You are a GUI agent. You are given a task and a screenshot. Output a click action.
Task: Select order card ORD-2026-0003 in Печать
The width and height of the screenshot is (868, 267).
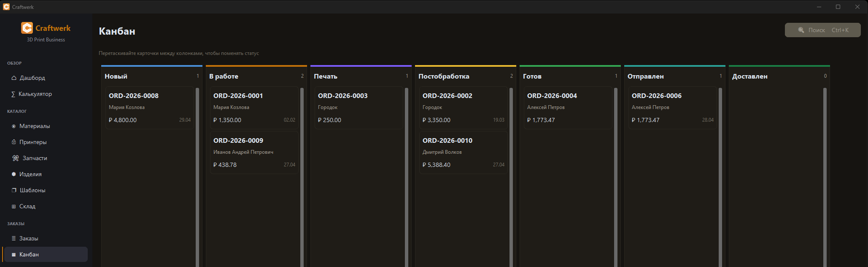pos(359,108)
